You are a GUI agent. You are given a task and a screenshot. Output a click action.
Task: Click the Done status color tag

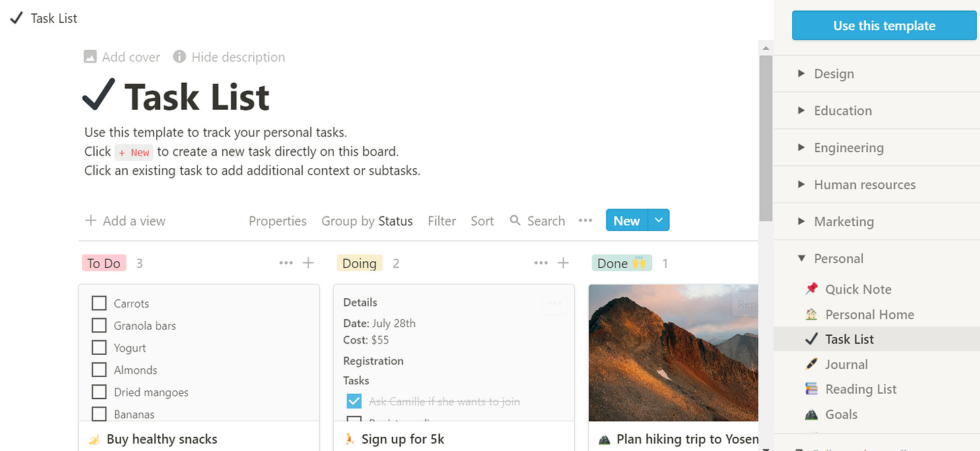(x=622, y=263)
